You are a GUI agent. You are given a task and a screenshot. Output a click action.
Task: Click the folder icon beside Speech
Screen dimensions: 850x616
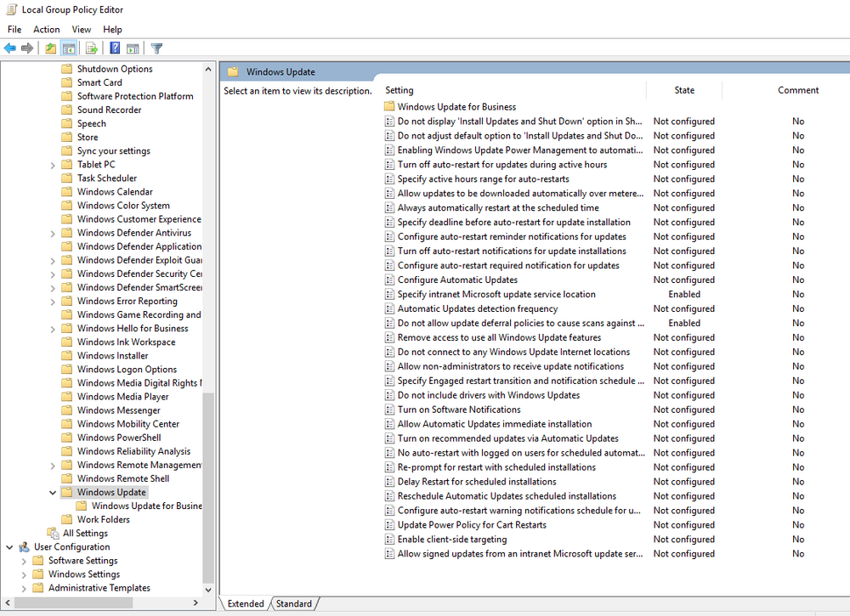(x=66, y=123)
